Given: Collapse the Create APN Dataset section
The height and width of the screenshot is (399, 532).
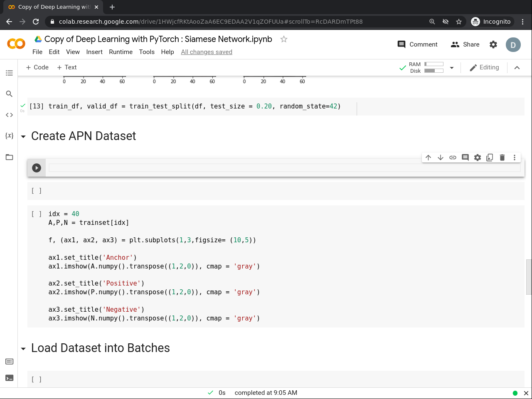Looking at the screenshot, I should point(23,137).
